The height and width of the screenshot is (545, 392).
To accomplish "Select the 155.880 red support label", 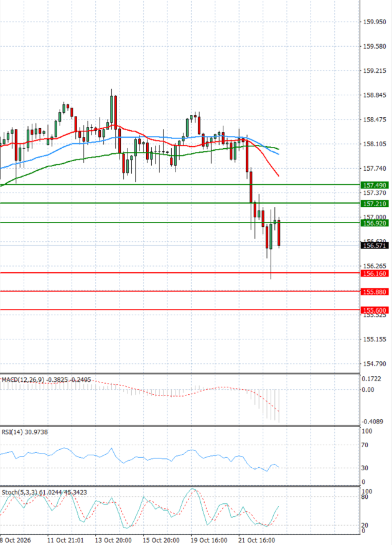I will [x=374, y=292].
